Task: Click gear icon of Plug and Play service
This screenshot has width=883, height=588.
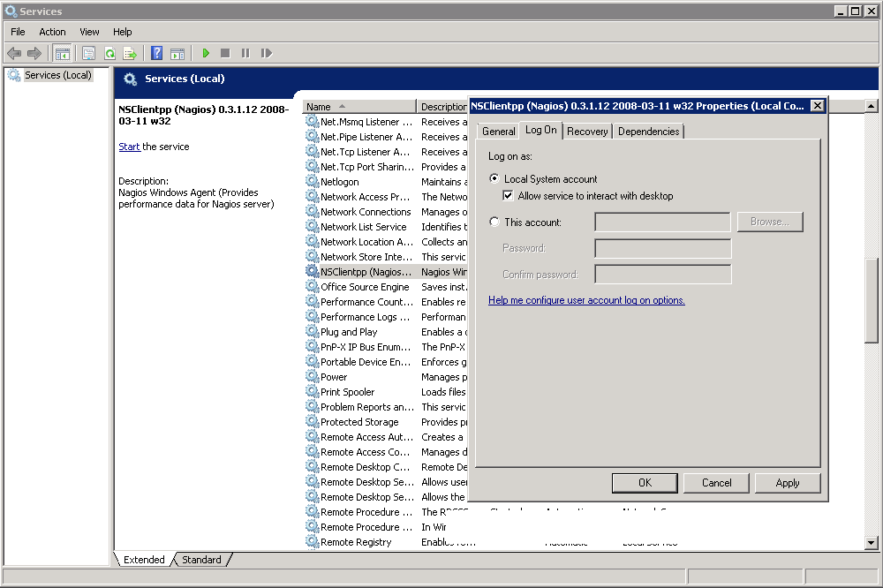Action: (x=312, y=332)
